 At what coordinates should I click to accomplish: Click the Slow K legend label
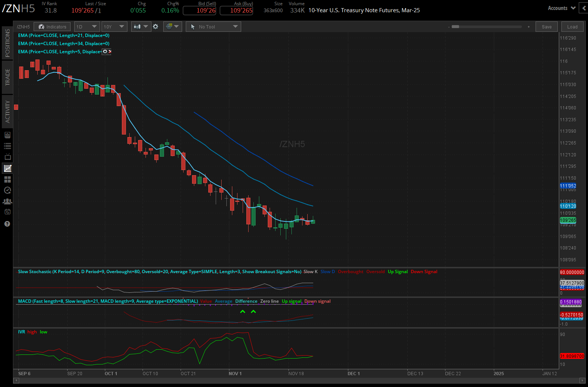(311, 272)
